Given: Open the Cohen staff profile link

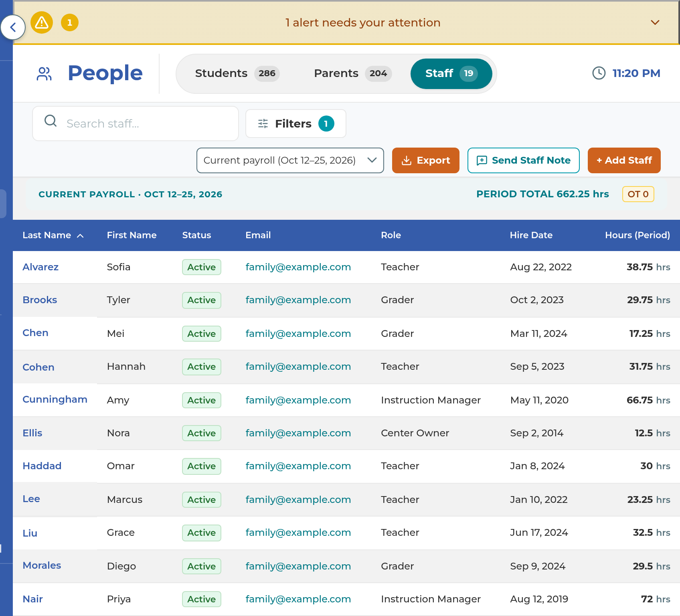Looking at the screenshot, I should (38, 367).
